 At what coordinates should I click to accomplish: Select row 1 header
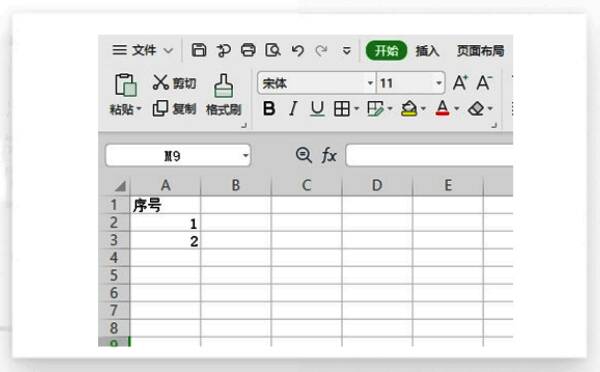(114, 205)
